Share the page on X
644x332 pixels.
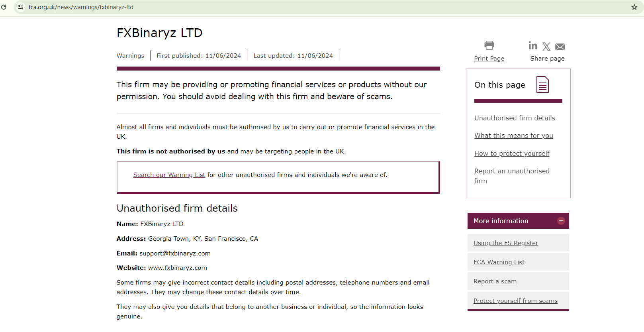click(546, 47)
